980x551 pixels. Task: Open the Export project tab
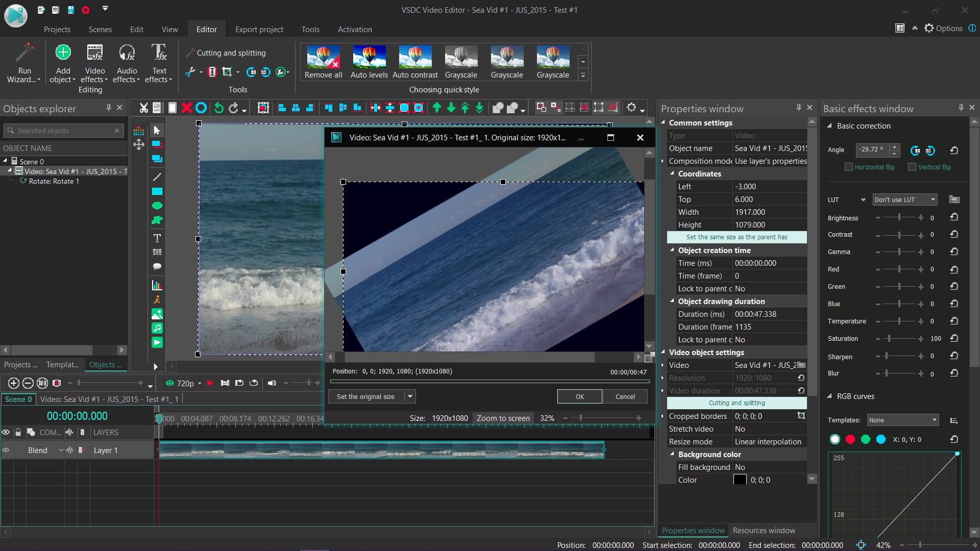click(259, 29)
